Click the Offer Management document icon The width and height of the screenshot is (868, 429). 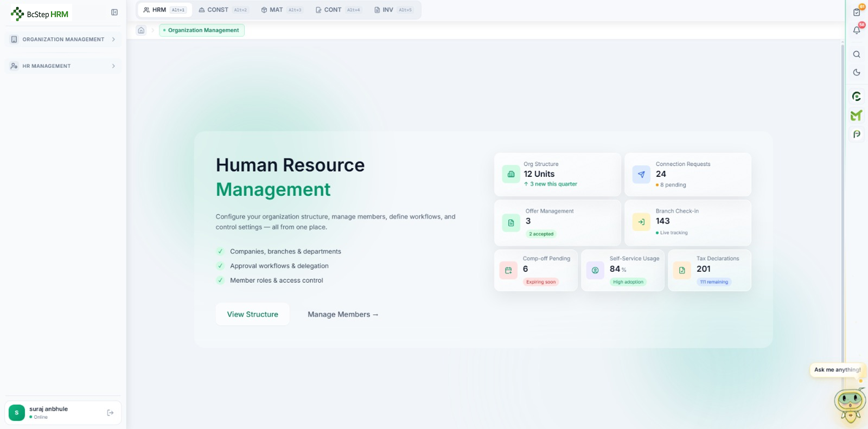point(511,223)
